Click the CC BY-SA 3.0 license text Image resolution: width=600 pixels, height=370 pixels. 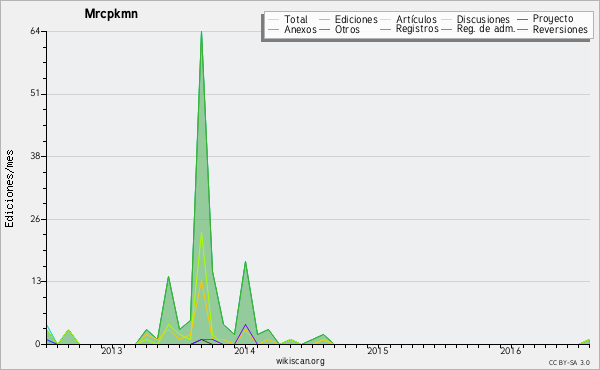click(569, 363)
